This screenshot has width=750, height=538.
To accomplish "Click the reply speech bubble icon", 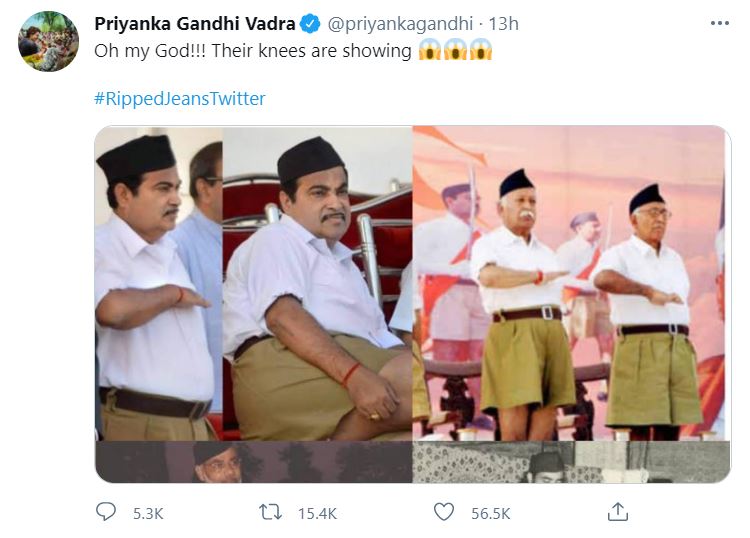I will [x=106, y=512].
